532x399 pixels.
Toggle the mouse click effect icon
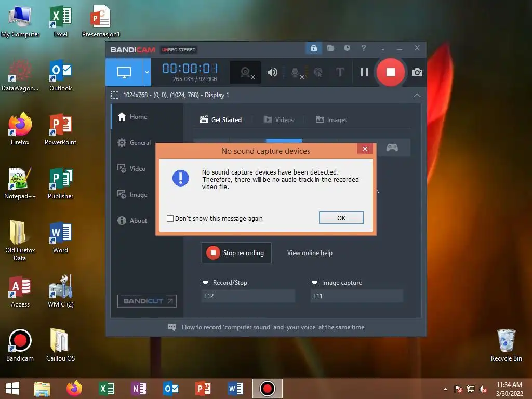coord(318,72)
